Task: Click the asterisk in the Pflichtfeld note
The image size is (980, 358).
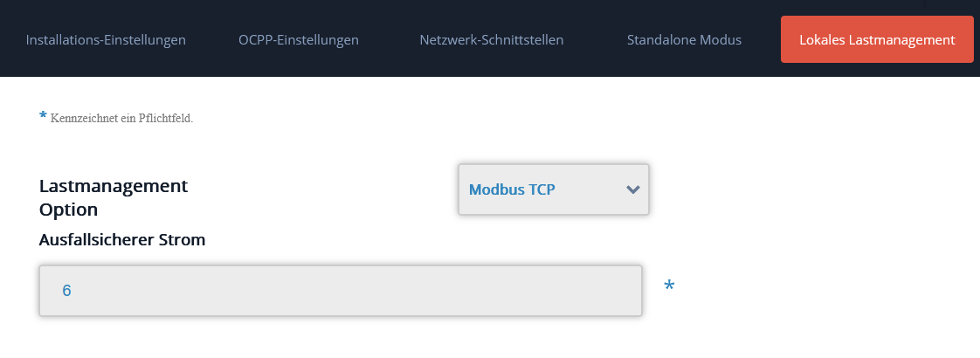Action: [x=43, y=116]
